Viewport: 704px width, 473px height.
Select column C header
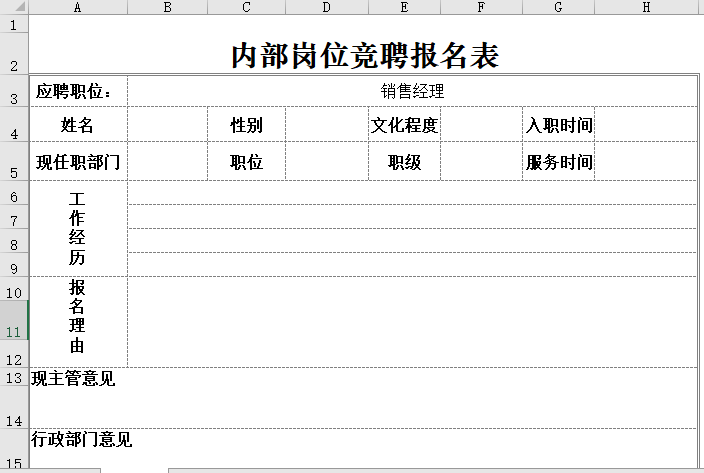click(x=246, y=7)
